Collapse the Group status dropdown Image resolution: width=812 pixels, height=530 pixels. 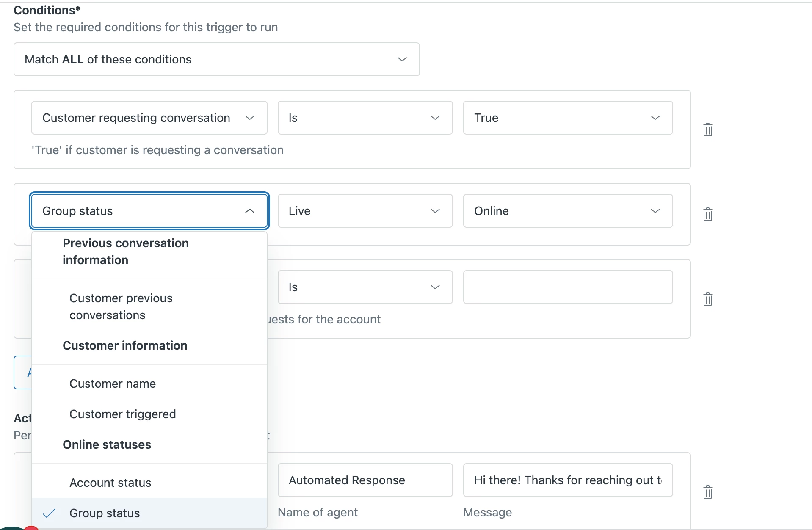point(149,211)
